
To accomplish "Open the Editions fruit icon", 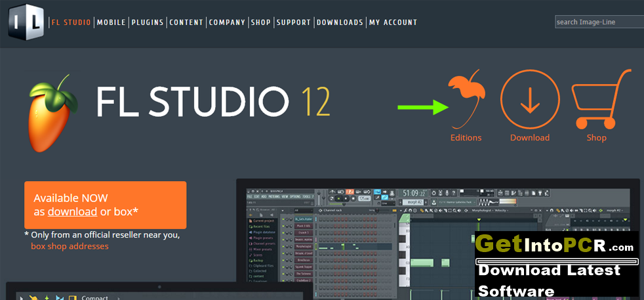I will (466, 98).
